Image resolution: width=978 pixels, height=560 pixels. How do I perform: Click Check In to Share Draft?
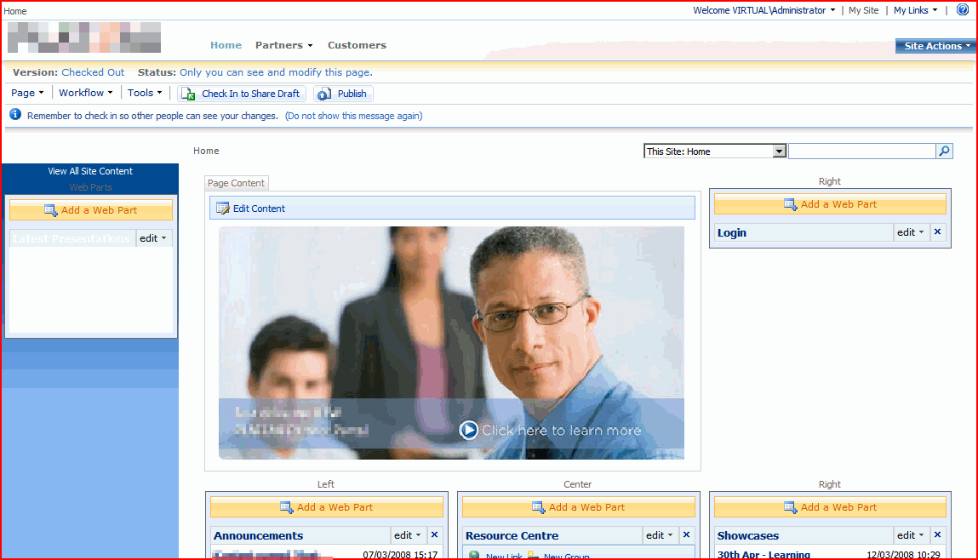coord(242,94)
